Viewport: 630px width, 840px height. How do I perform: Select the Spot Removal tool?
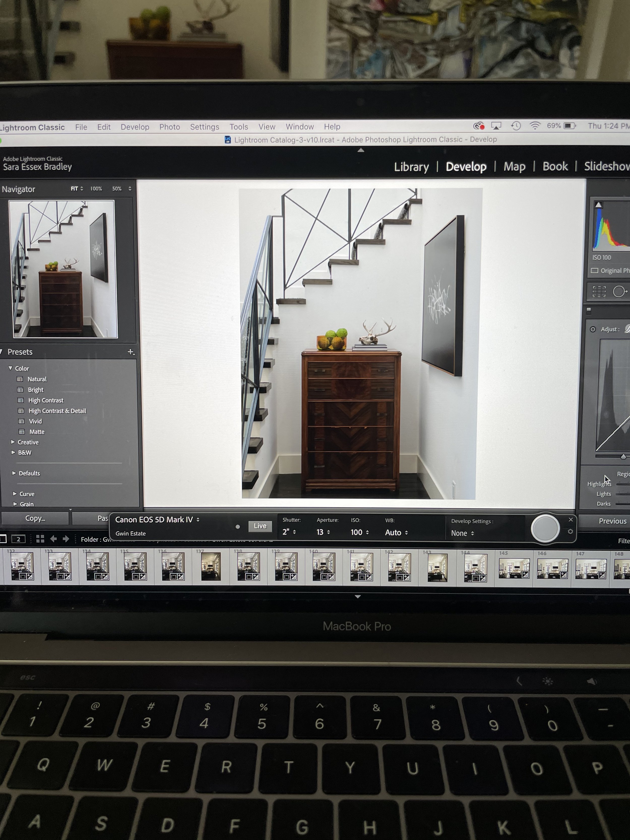pos(619,292)
